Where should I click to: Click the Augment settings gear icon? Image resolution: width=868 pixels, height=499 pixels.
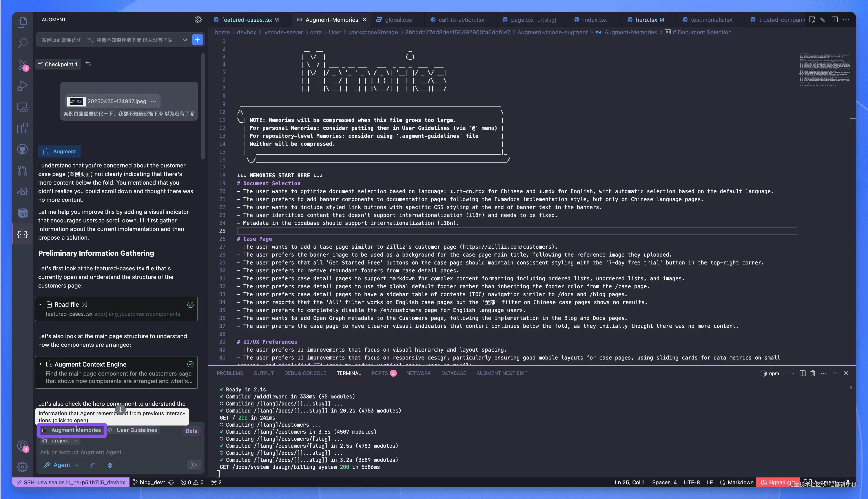coord(198,20)
